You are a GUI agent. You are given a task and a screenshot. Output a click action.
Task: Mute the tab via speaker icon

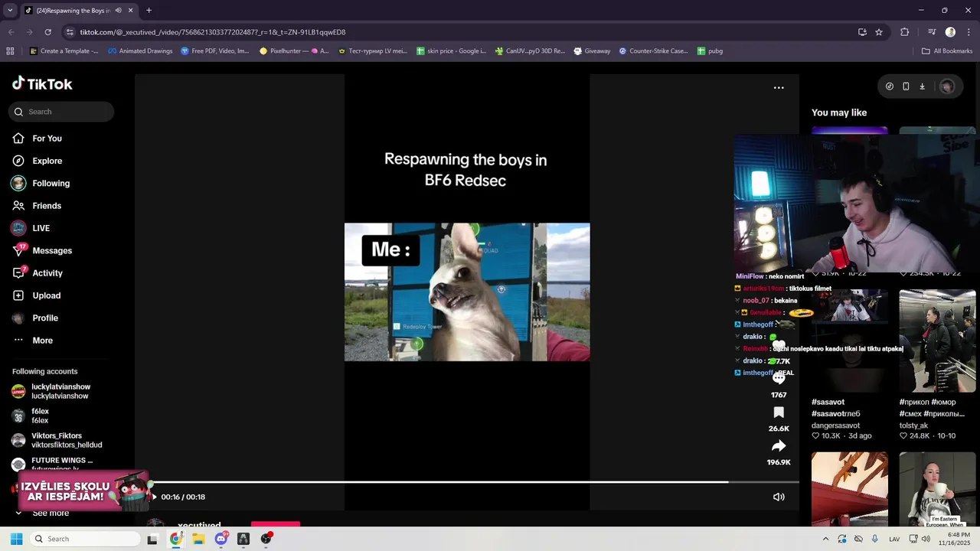[118, 11]
